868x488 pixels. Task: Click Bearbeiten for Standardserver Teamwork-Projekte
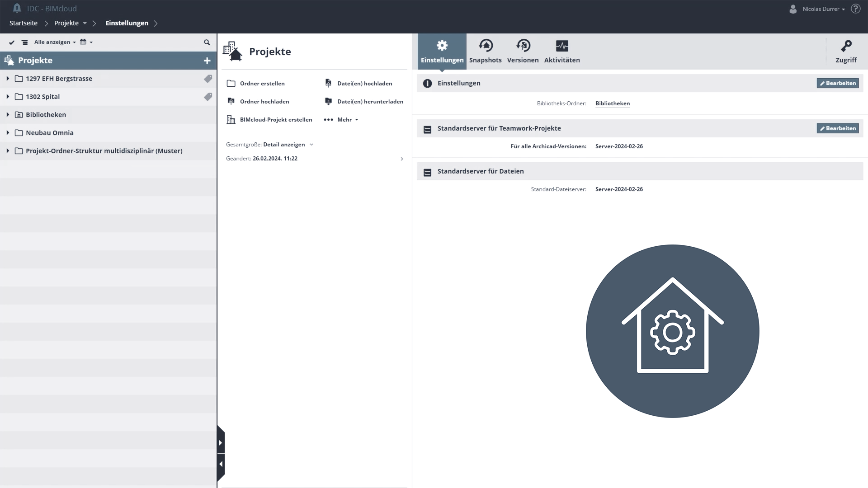point(838,128)
